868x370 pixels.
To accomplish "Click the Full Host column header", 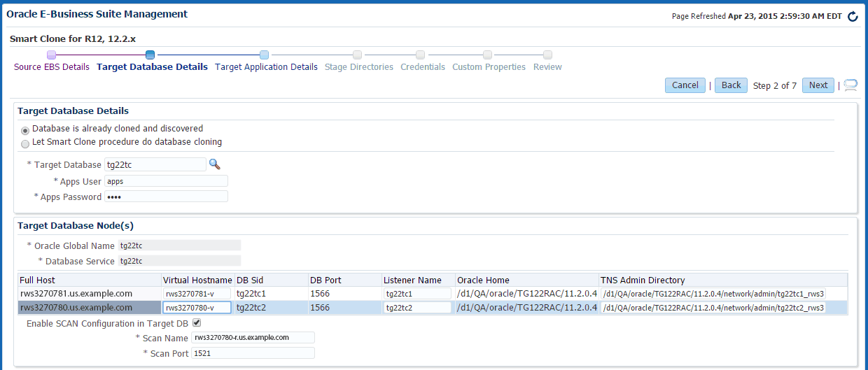I will coord(89,280).
